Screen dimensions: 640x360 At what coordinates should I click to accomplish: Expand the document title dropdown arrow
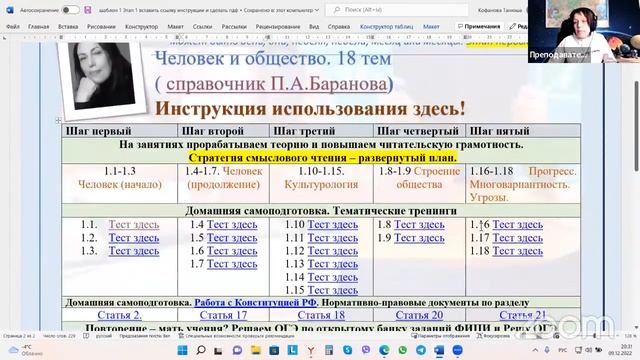317,10
